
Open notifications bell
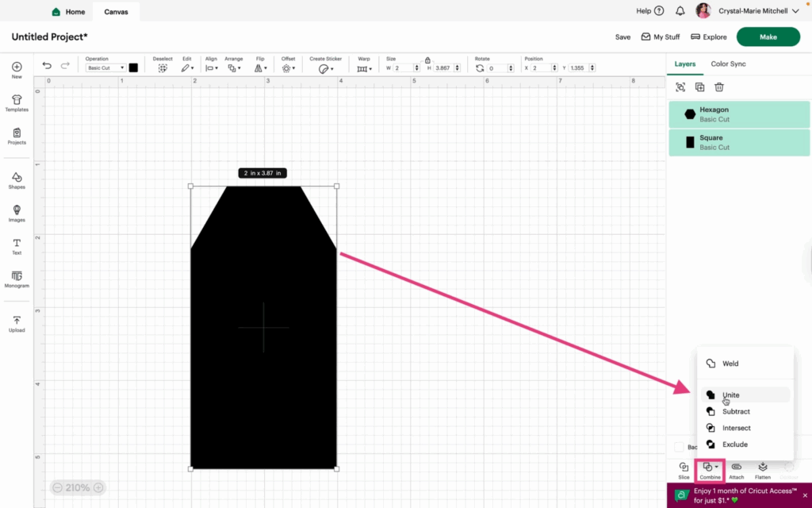point(680,11)
